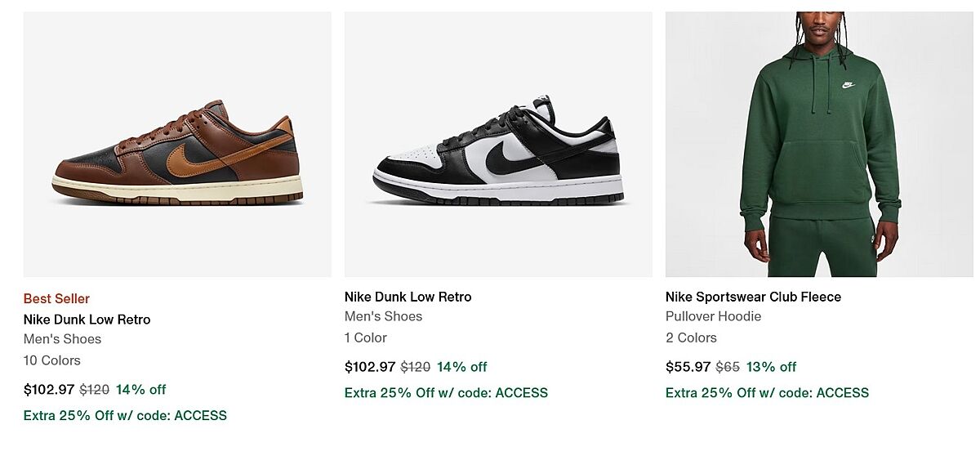Select the 2 Colors text
Viewport: 980px width, 465px height.
pyautogui.click(x=691, y=338)
